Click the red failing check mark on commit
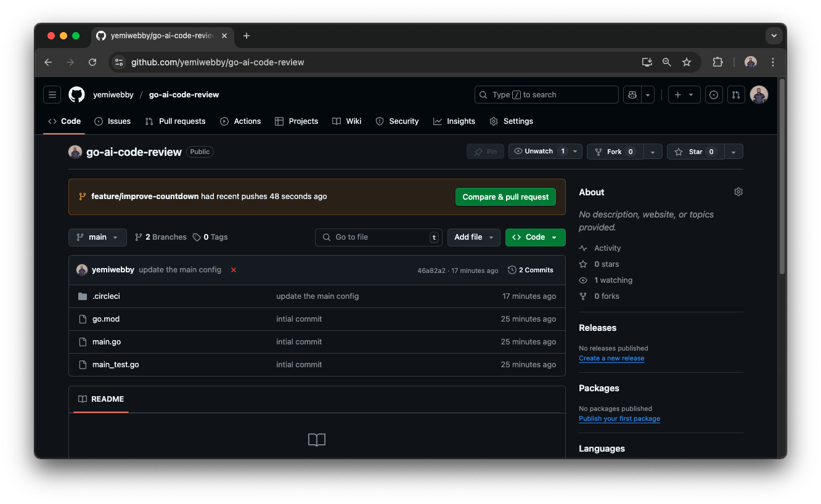 [234, 269]
